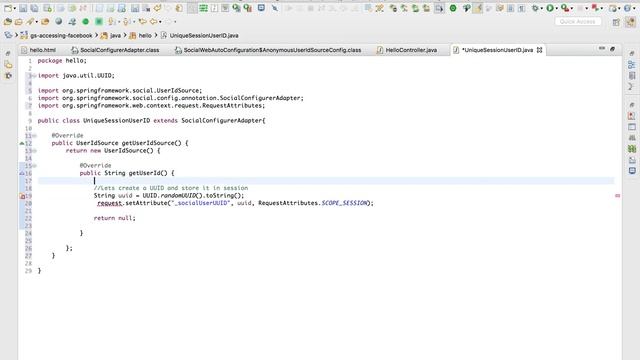Viewport: 640px width, 360px height.
Task: Click 'import java.util.UUID;' on line 3
Action: (x=76, y=76)
